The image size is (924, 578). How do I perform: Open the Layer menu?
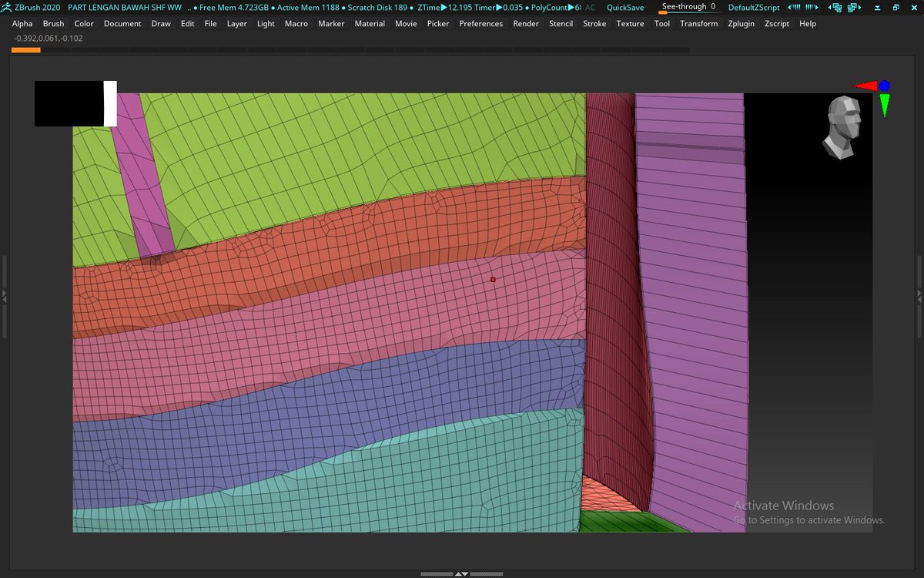point(237,24)
